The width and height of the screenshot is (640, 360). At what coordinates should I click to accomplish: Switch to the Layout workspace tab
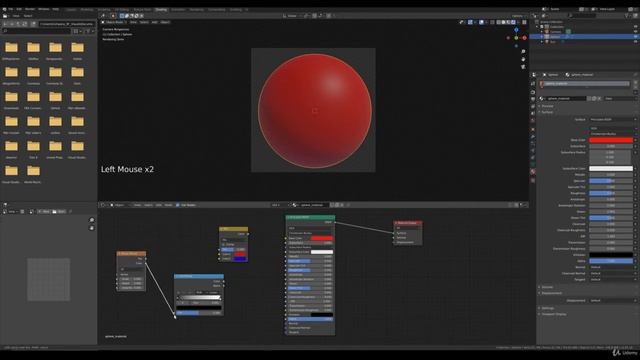point(71,9)
